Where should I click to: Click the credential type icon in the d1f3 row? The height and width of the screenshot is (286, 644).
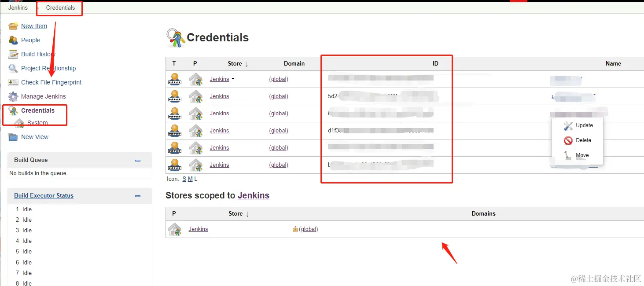[x=175, y=131]
